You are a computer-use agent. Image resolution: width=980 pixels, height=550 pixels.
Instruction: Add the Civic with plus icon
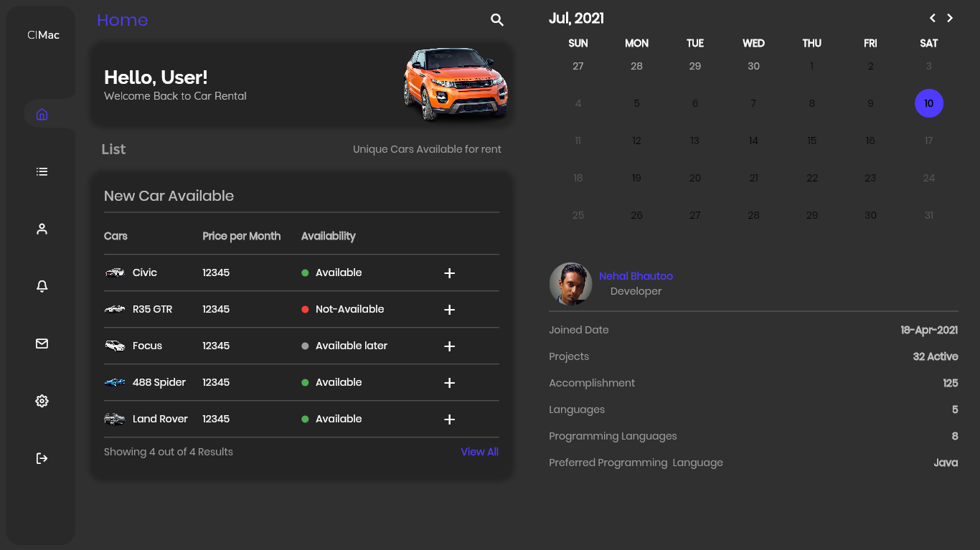[x=450, y=273]
